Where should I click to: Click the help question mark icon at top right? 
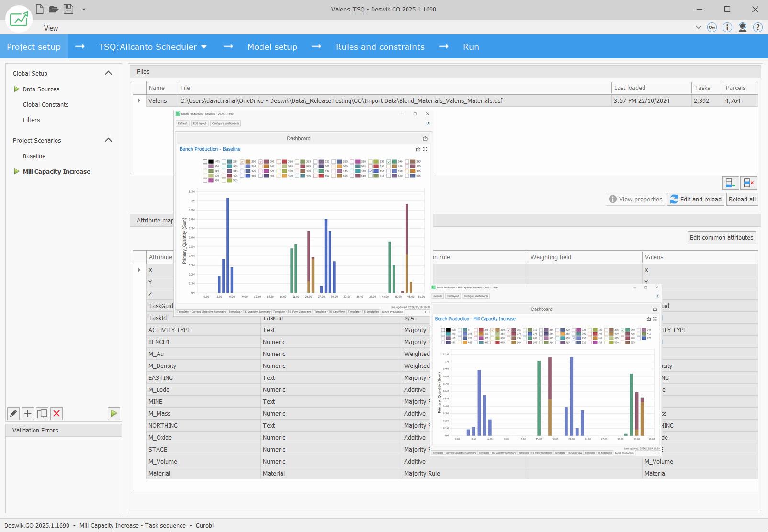click(x=758, y=27)
